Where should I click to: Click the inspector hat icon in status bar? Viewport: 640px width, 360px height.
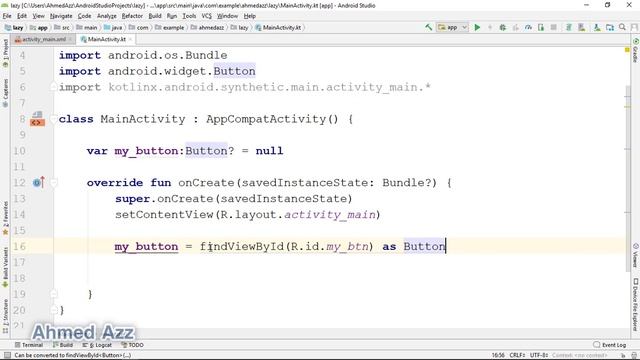pos(634,356)
